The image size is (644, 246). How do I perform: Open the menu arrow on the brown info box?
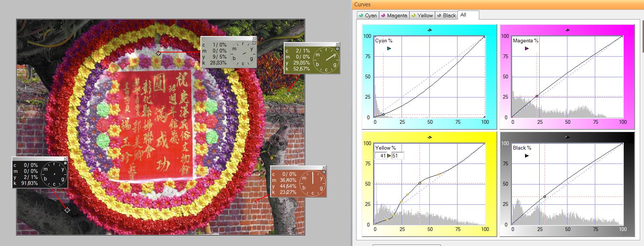point(324,172)
